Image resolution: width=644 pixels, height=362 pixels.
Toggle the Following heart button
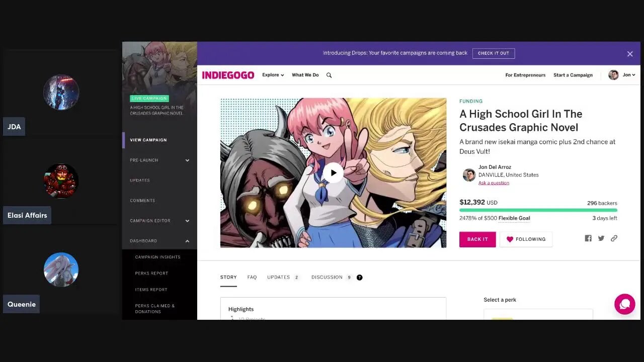click(526, 239)
